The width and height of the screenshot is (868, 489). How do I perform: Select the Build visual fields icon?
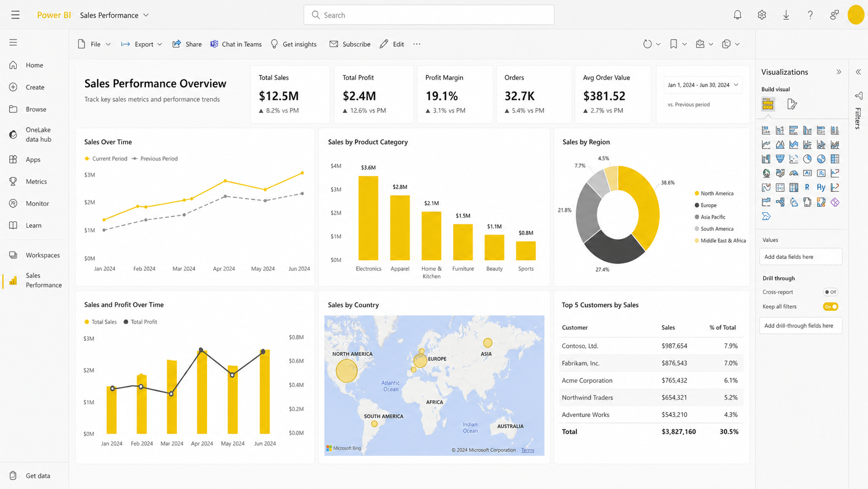tap(768, 104)
